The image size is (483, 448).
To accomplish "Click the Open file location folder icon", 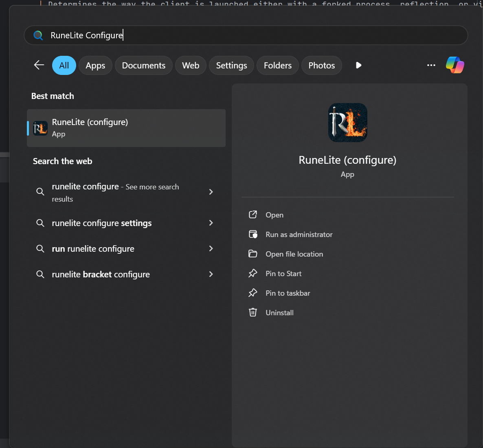I will pyautogui.click(x=253, y=254).
